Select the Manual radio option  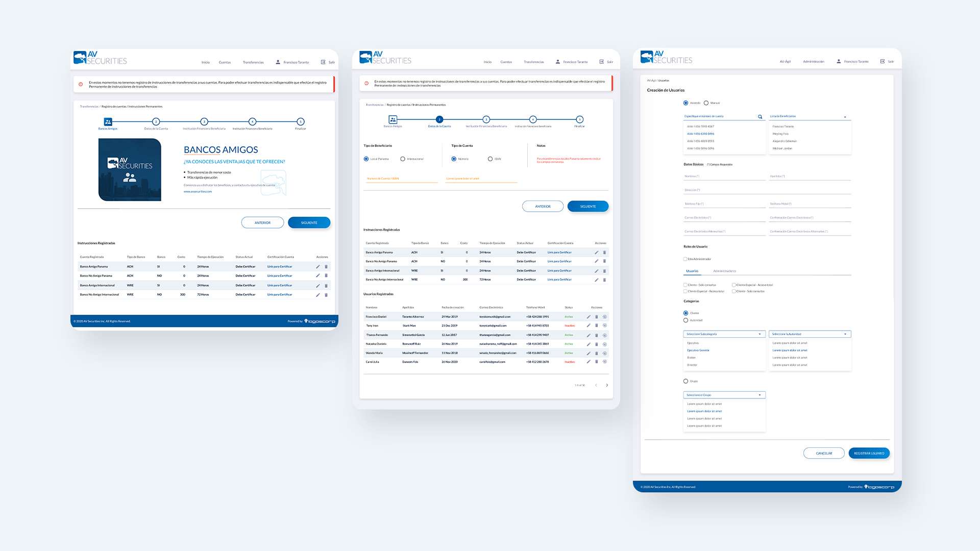click(706, 103)
